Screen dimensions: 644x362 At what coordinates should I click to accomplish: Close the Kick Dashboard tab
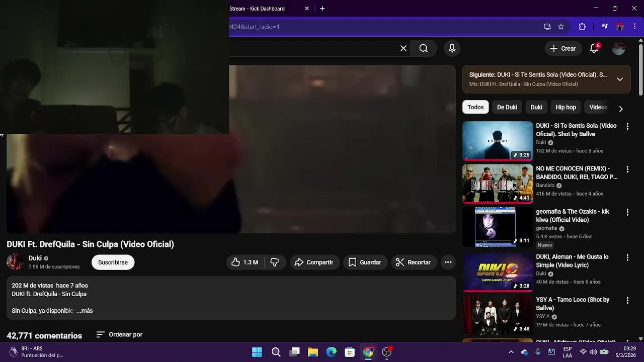pos(307,9)
